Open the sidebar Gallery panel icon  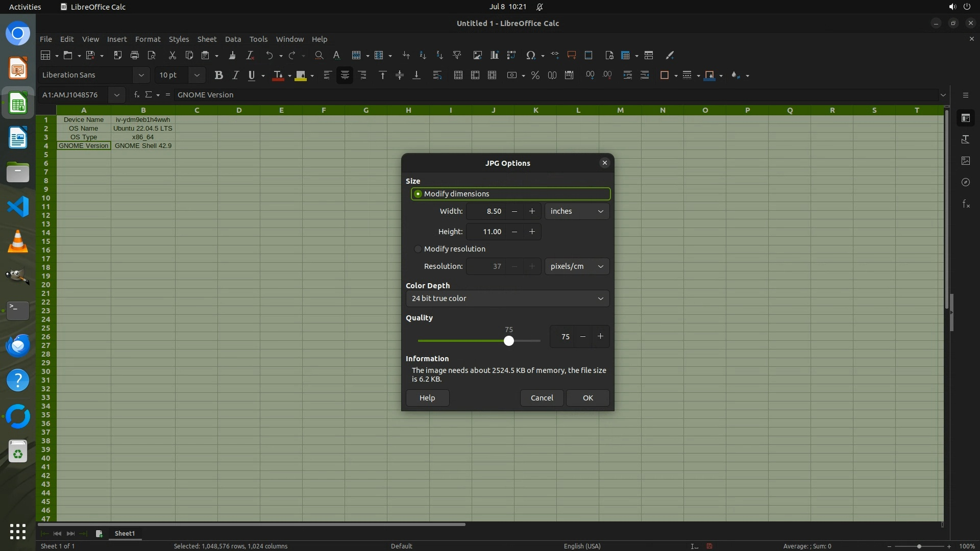pos(966,161)
